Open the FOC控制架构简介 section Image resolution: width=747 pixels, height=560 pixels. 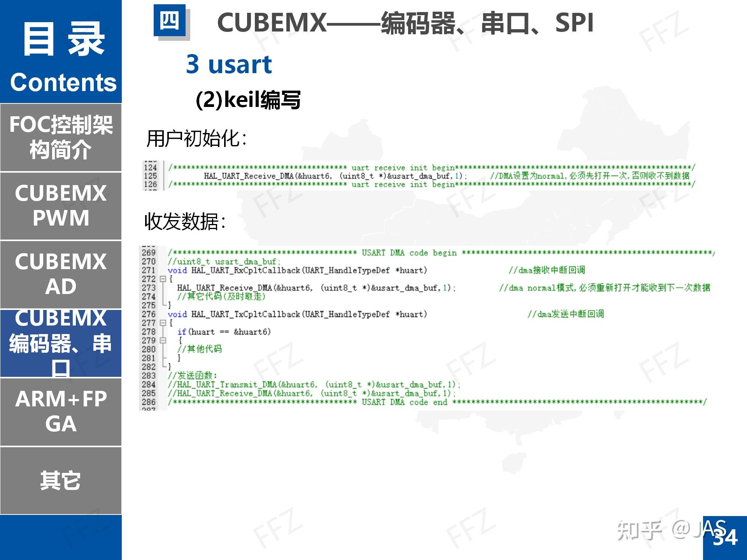(61, 137)
